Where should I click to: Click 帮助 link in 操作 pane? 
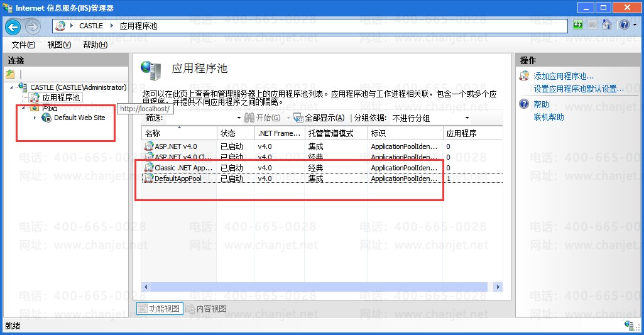(x=542, y=104)
